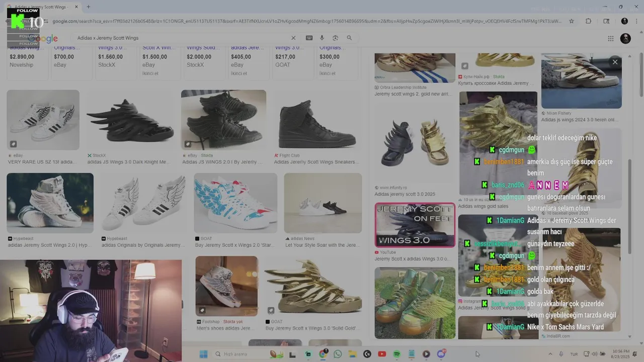644x362 pixels.
Task: Open WhatsApp from the taskbar
Action: pyautogui.click(x=338, y=354)
